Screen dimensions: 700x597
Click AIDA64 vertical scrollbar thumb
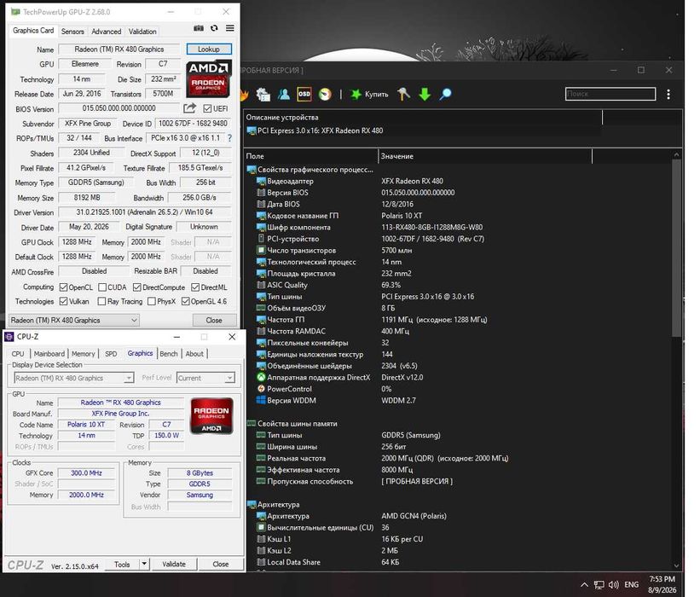677,248
